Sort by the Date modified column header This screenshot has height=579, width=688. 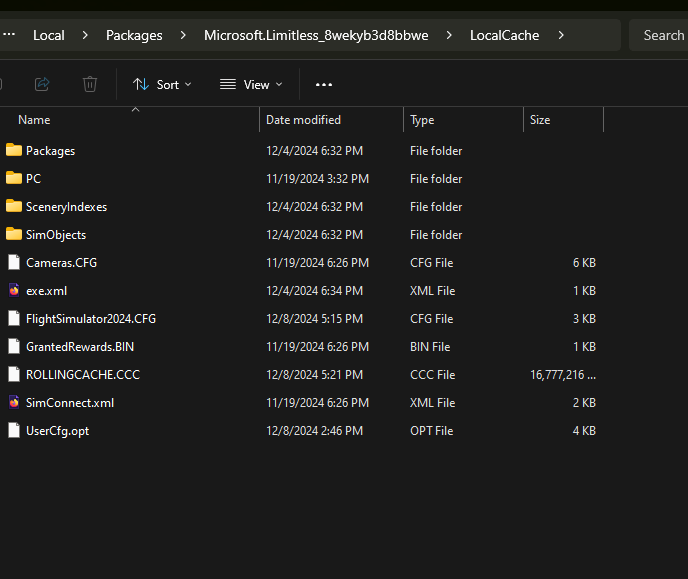(x=303, y=120)
